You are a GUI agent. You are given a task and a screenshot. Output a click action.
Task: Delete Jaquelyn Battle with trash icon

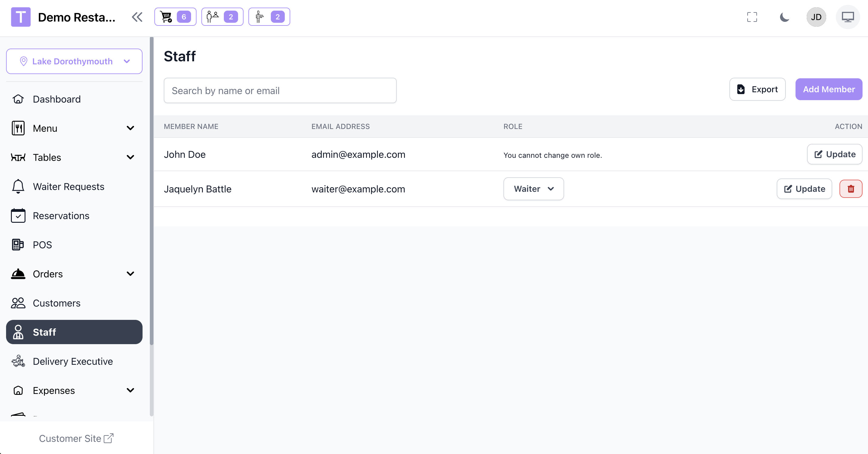pos(850,189)
